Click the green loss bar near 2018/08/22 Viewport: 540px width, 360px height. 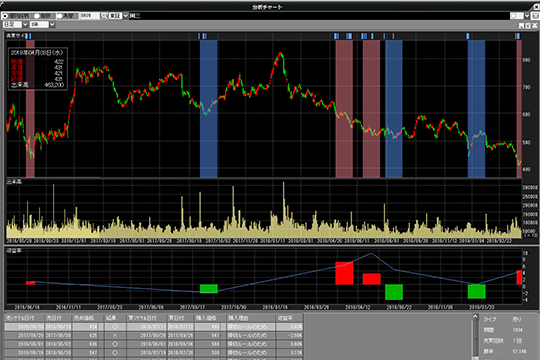pyautogui.click(x=394, y=292)
